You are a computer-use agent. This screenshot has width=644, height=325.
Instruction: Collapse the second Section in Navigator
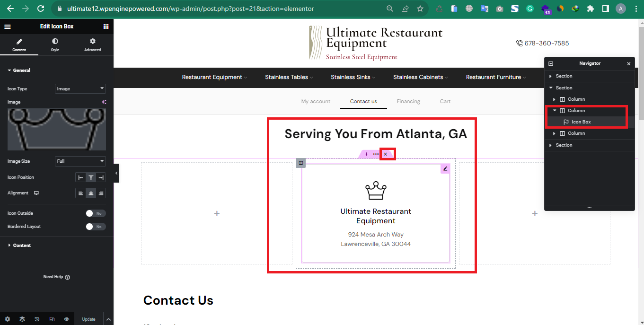point(550,88)
